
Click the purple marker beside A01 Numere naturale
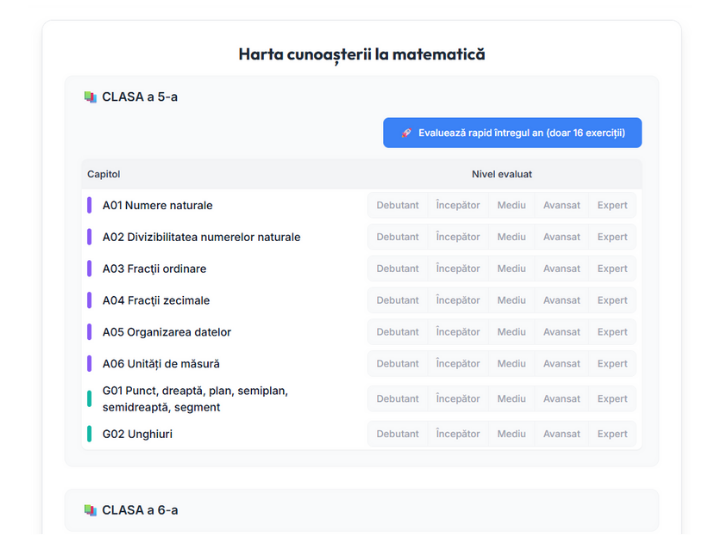coord(90,205)
